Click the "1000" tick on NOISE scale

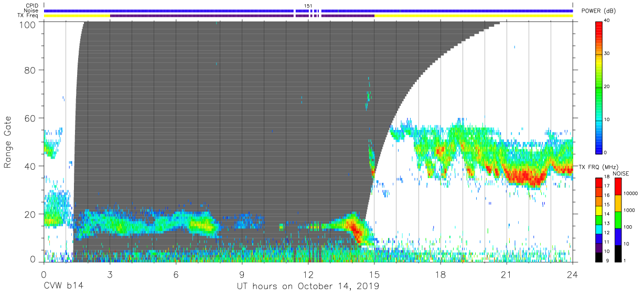point(629,210)
